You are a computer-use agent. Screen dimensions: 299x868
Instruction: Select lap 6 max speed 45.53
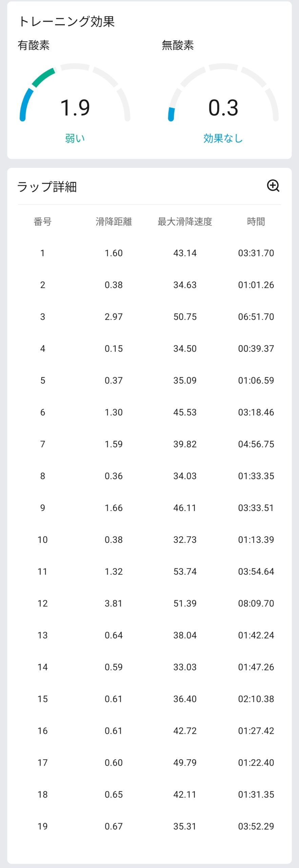(x=185, y=412)
